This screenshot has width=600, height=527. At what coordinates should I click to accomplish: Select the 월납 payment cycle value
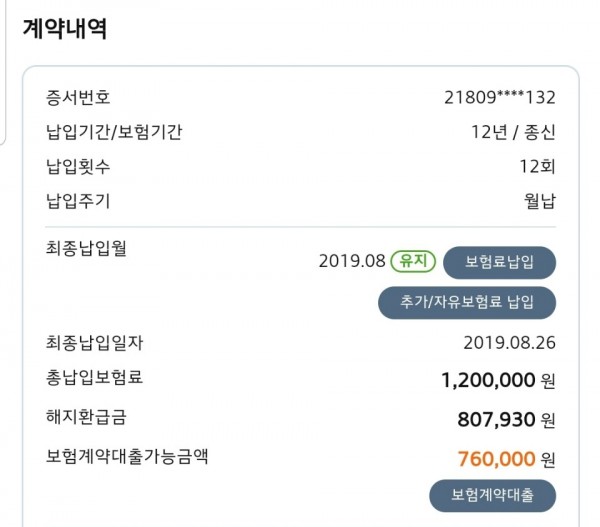pos(540,201)
